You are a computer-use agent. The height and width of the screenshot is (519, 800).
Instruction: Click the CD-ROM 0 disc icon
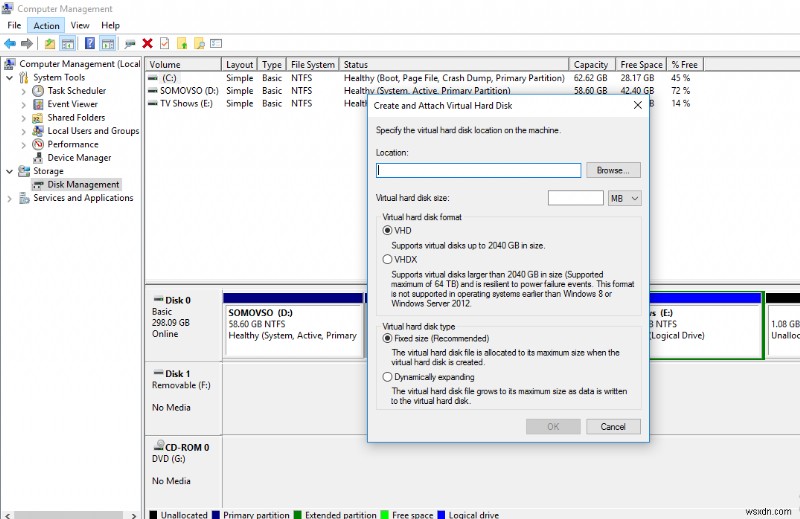[x=159, y=446]
